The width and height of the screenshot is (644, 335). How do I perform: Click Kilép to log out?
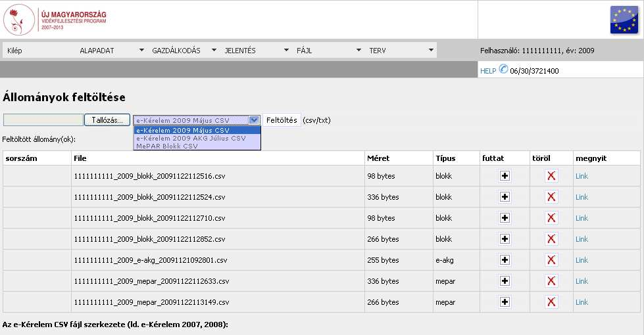click(14, 51)
